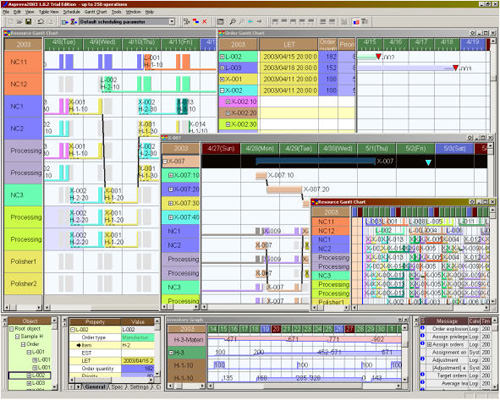Click the last toolbar icon on the right
This screenshot has height=400, width=500.
coord(365,22)
